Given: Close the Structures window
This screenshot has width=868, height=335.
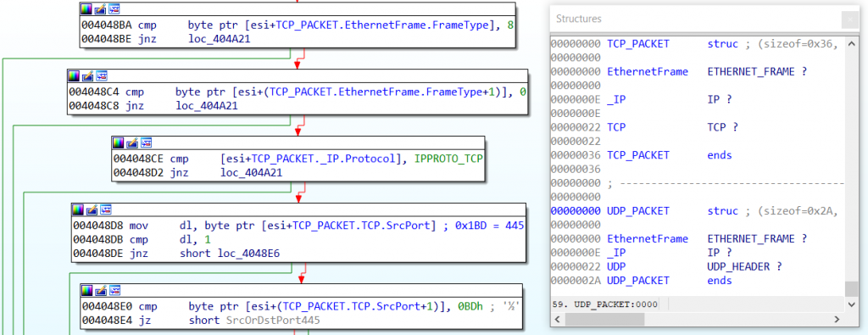Looking at the screenshot, I should pos(850,20).
